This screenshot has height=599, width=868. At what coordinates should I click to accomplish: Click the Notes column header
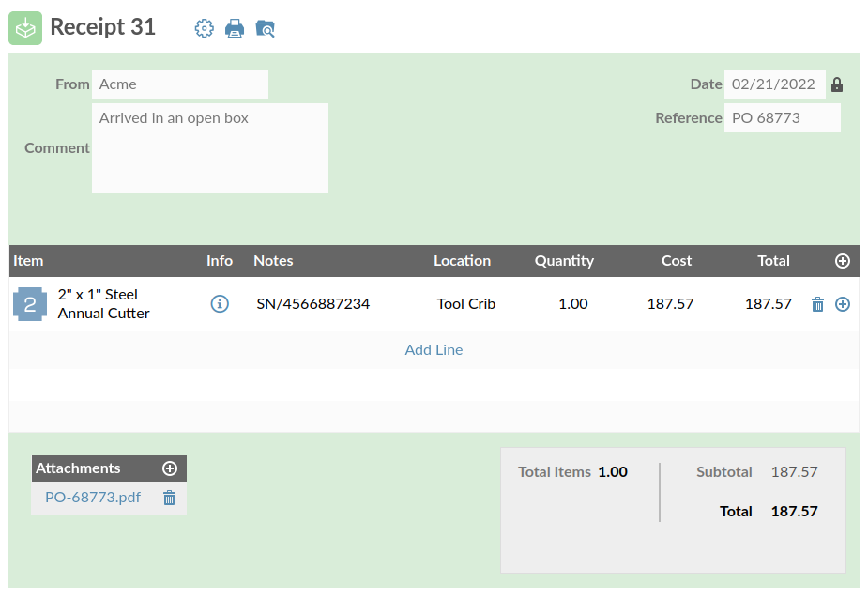click(273, 261)
